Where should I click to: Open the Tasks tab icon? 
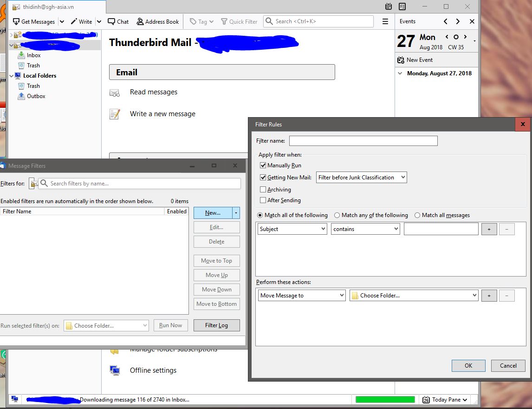(402, 7)
